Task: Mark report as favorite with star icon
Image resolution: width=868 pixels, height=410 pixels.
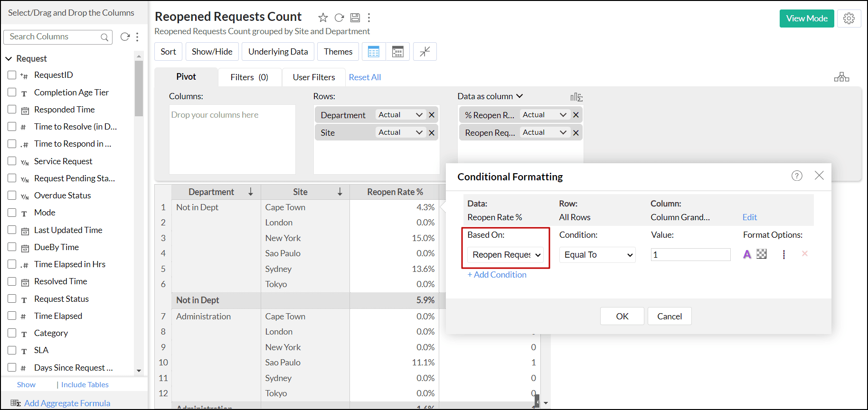Action: point(323,18)
